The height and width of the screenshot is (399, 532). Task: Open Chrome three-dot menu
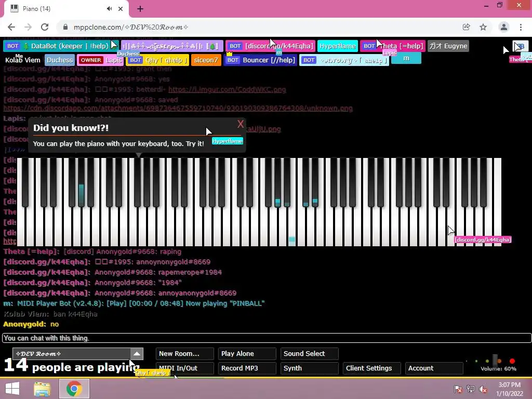point(521,27)
